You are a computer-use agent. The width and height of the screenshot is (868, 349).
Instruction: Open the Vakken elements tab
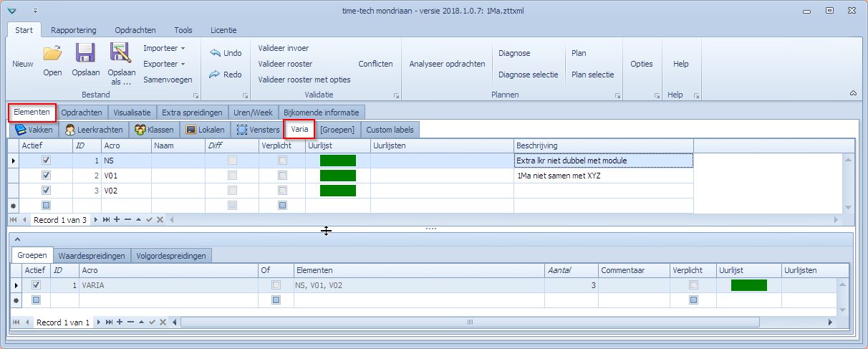(x=34, y=130)
